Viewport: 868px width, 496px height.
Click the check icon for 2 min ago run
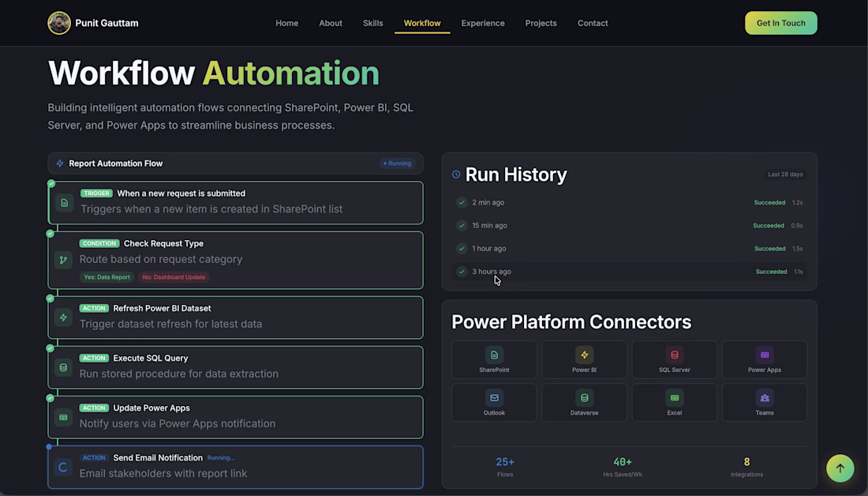462,203
